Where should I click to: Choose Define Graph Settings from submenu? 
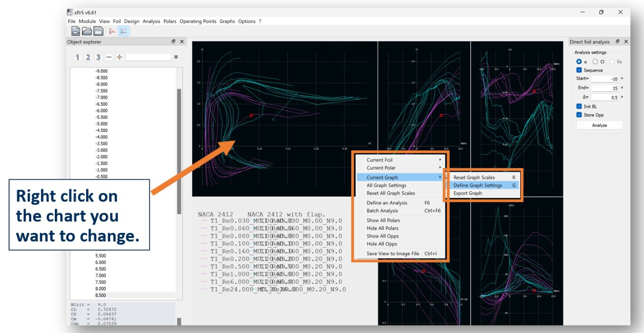(x=478, y=186)
